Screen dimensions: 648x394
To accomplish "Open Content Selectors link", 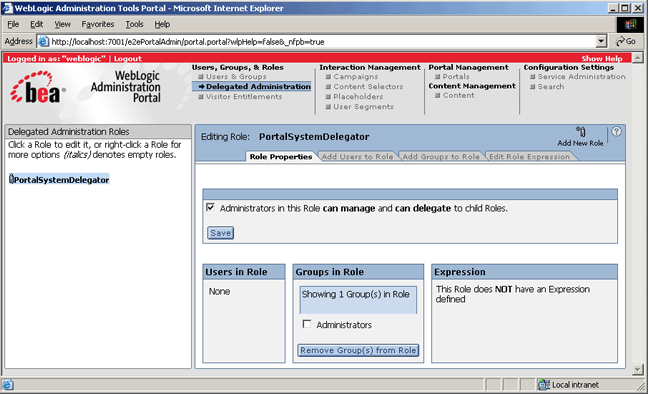I will [368, 86].
